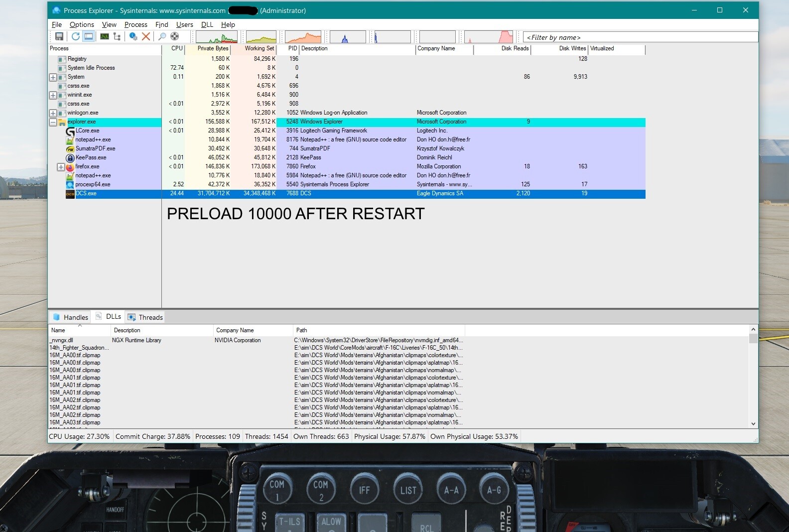789x532 pixels.
Task: Collapse the explorer.exe tree node
Action: 53,122
